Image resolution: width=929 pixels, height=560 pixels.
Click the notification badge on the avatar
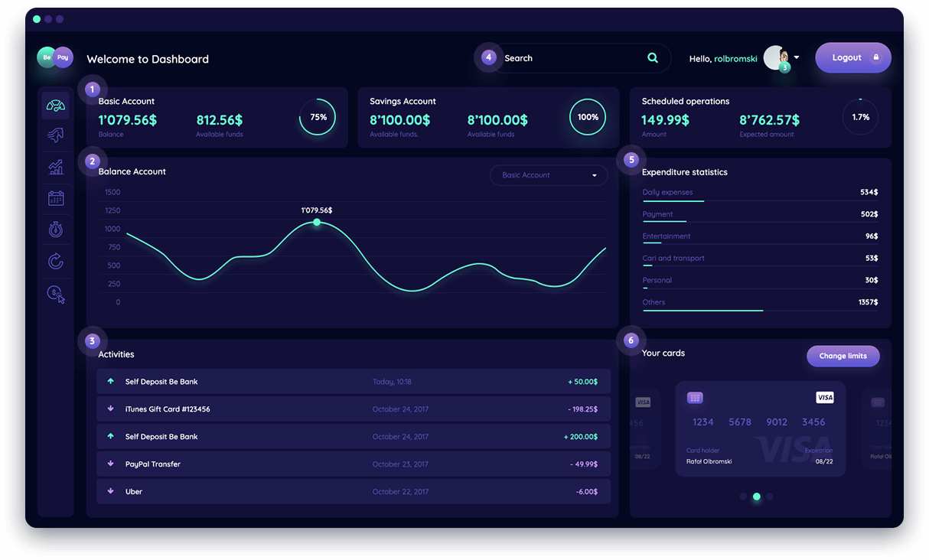[x=784, y=67]
